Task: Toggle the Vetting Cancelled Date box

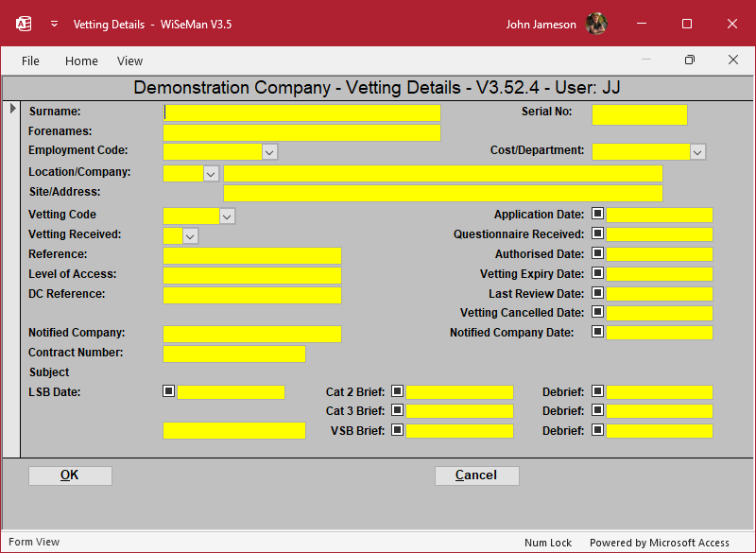Action: 597,313
